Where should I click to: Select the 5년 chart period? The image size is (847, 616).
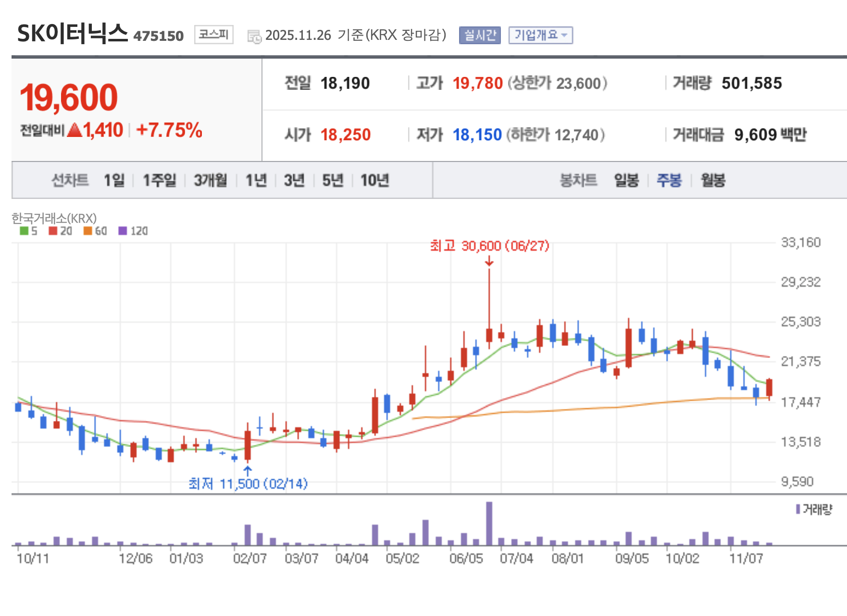click(333, 180)
